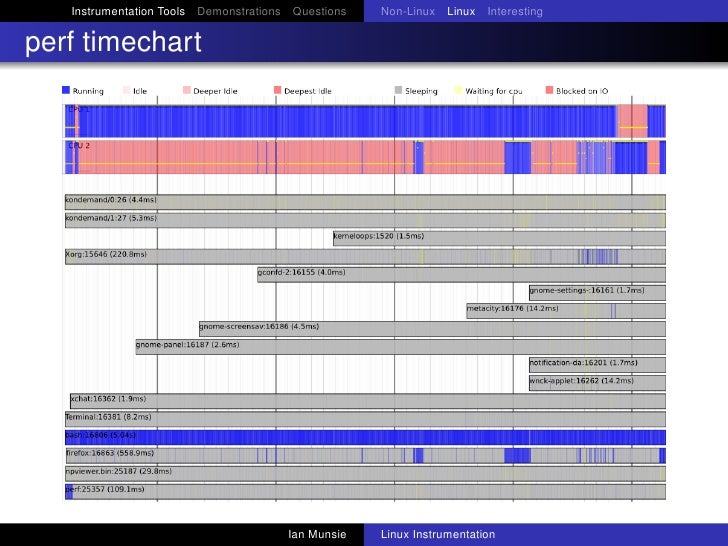Click the Blocked on IO legend swatch

(549, 91)
